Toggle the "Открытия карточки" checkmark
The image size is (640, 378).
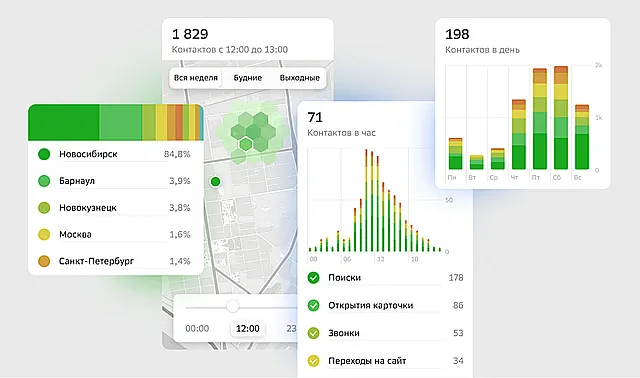point(313,305)
